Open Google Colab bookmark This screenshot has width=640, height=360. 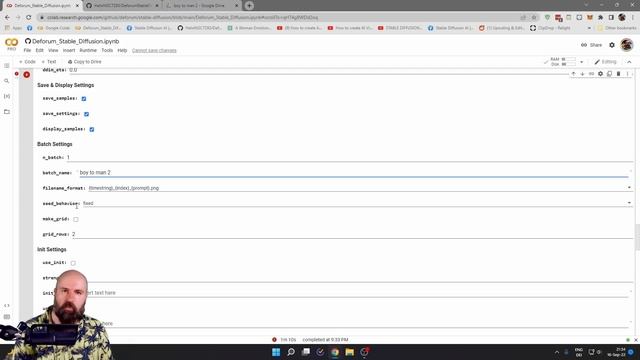pos(53,28)
